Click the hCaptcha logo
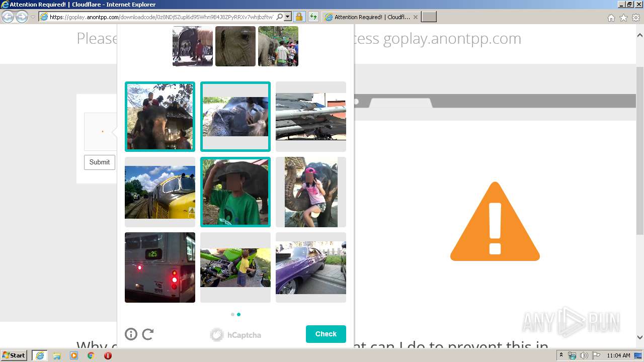 point(235,335)
